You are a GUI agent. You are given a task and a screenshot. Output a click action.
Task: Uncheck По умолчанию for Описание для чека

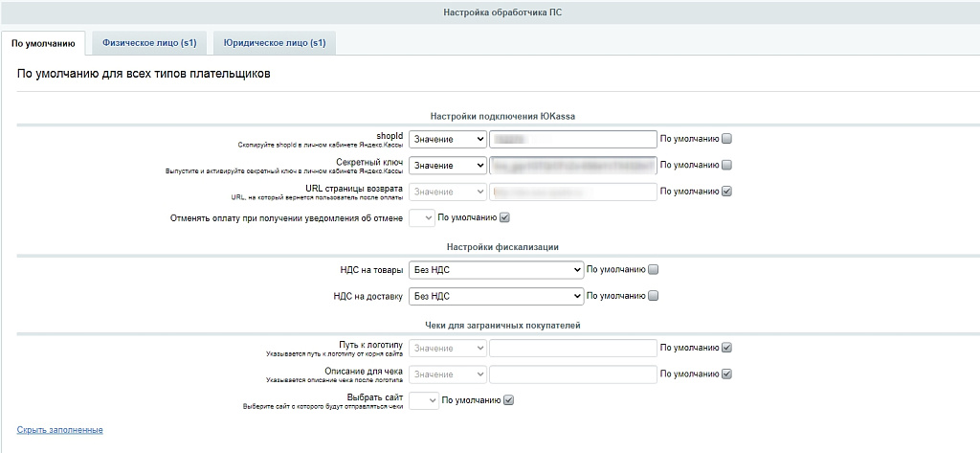[x=726, y=374]
